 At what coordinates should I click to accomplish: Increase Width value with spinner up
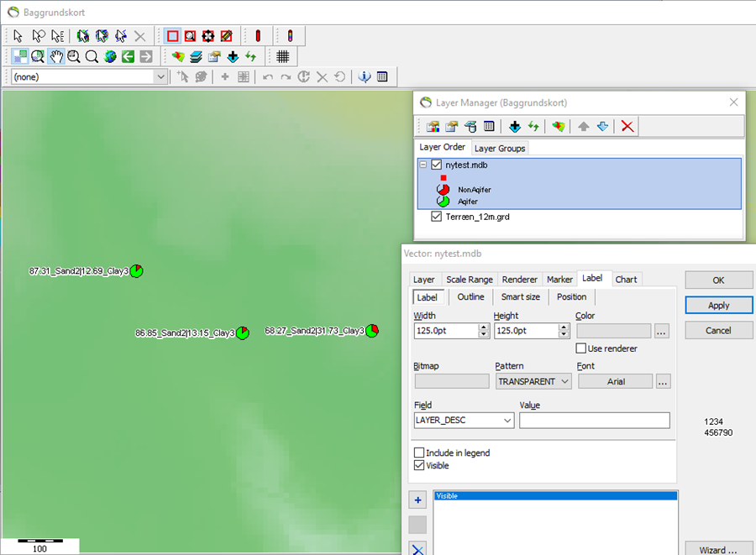484,327
